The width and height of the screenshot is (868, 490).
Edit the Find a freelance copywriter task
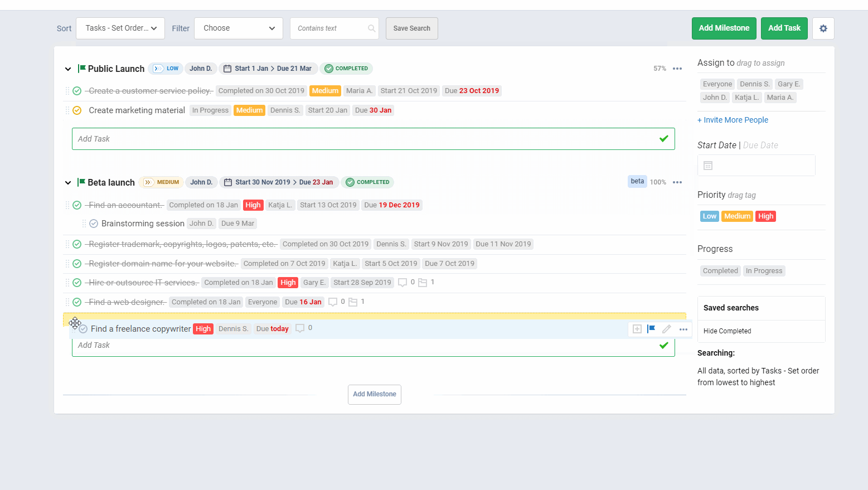pos(666,329)
